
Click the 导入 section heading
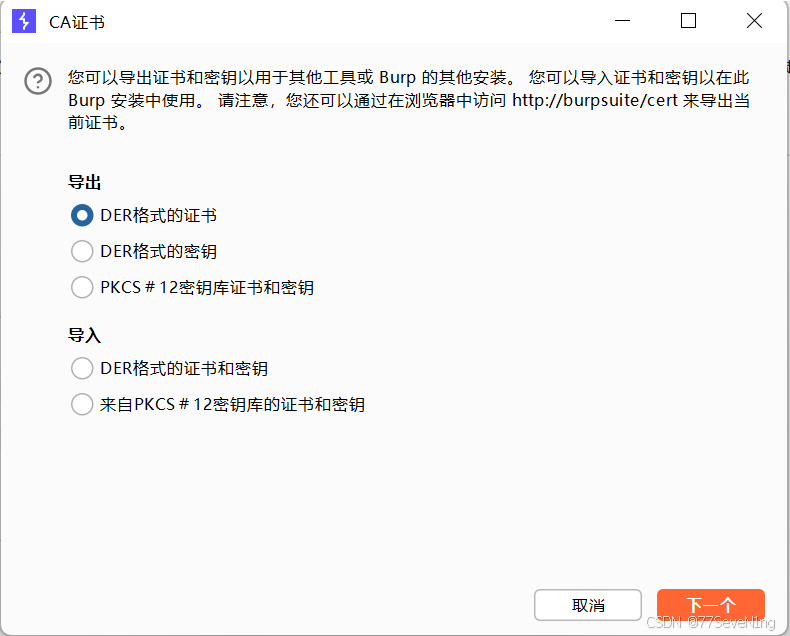[85, 335]
